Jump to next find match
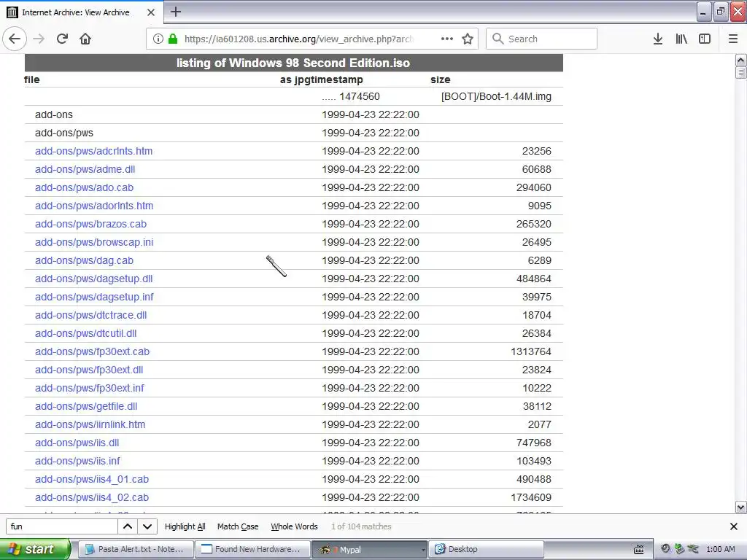The image size is (747, 560). click(147, 526)
